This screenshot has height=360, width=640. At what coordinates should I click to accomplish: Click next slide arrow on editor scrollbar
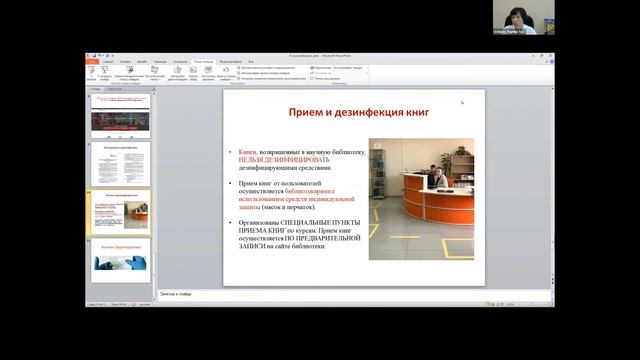[553, 283]
